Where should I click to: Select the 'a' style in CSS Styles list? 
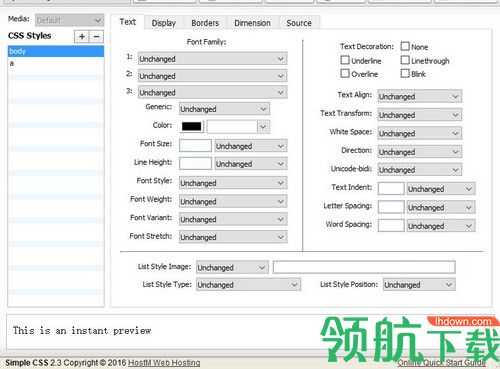56,63
